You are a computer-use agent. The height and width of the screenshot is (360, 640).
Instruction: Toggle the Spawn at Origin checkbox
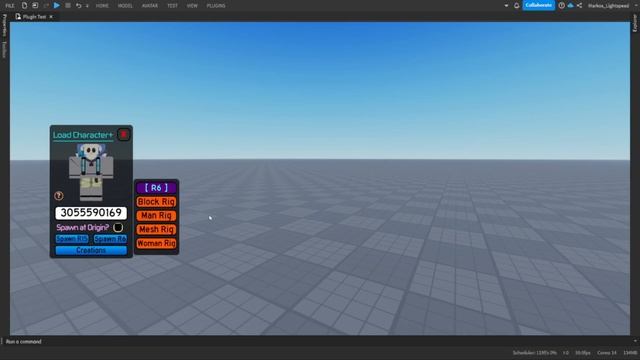(x=118, y=227)
